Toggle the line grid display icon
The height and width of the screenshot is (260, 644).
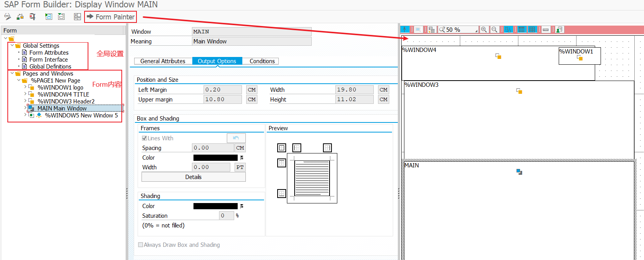532,29
